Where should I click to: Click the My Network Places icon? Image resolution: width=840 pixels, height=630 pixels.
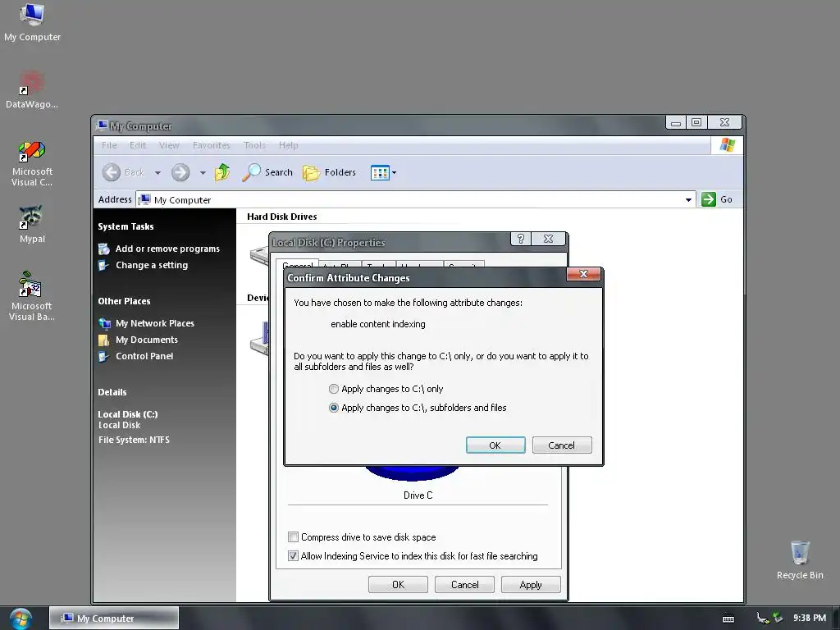pos(104,323)
